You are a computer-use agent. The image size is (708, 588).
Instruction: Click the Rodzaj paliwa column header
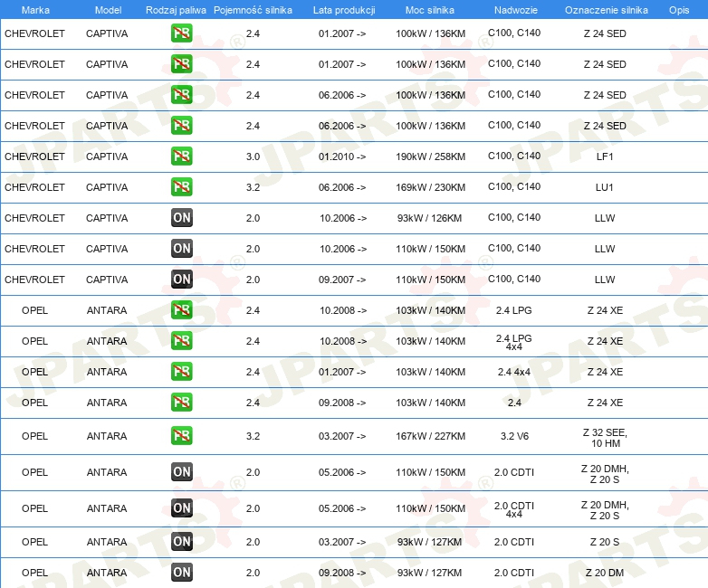click(x=176, y=10)
